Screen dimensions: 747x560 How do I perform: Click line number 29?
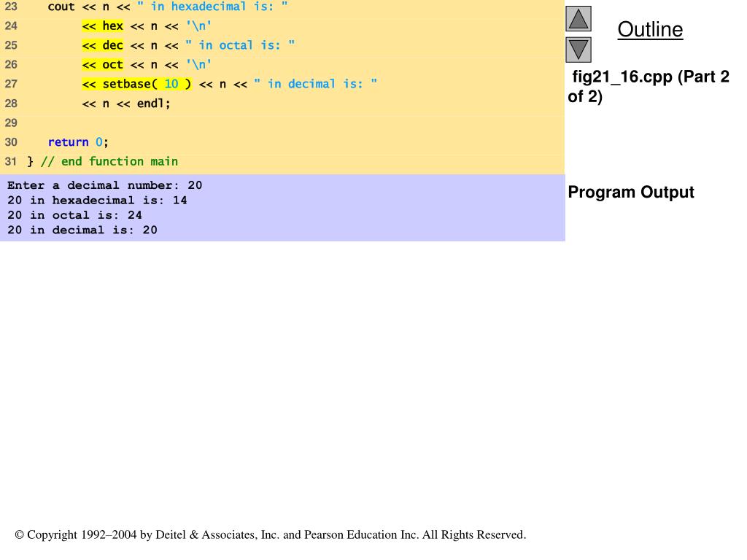point(11,122)
